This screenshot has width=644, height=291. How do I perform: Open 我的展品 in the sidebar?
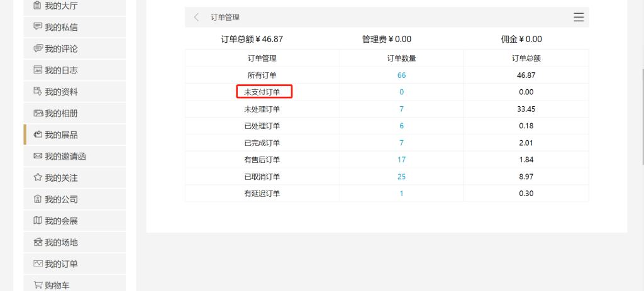(x=75, y=135)
